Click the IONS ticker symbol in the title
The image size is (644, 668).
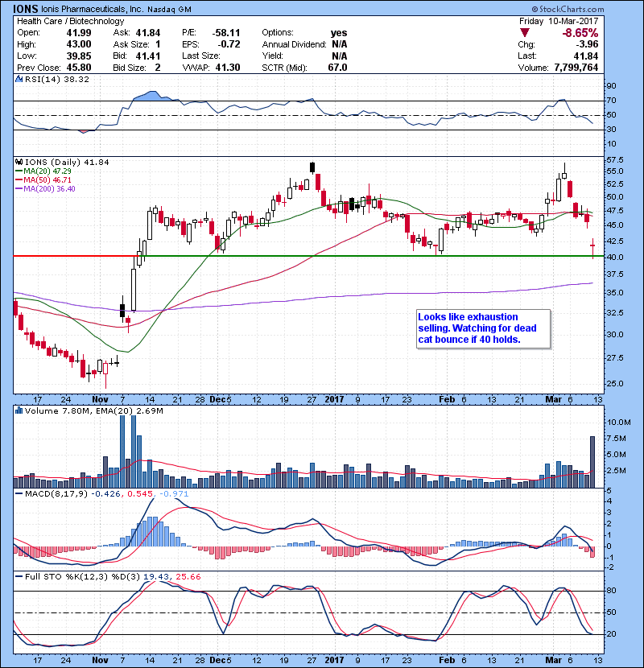25,9
